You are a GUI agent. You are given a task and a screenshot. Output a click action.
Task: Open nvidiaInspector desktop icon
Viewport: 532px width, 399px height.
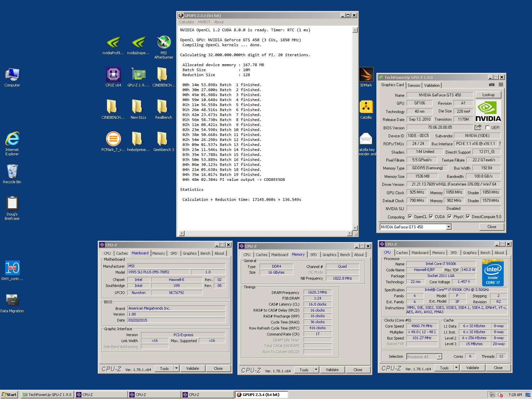[x=138, y=46]
